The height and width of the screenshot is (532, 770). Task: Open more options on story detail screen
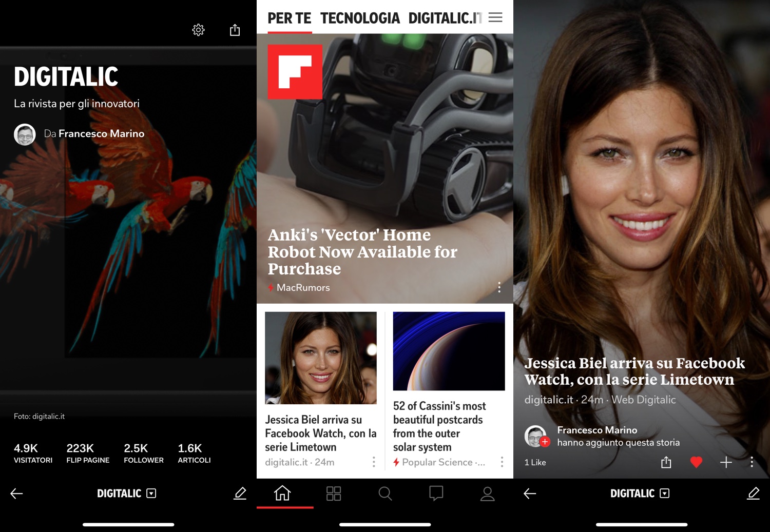tap(752, 462)
